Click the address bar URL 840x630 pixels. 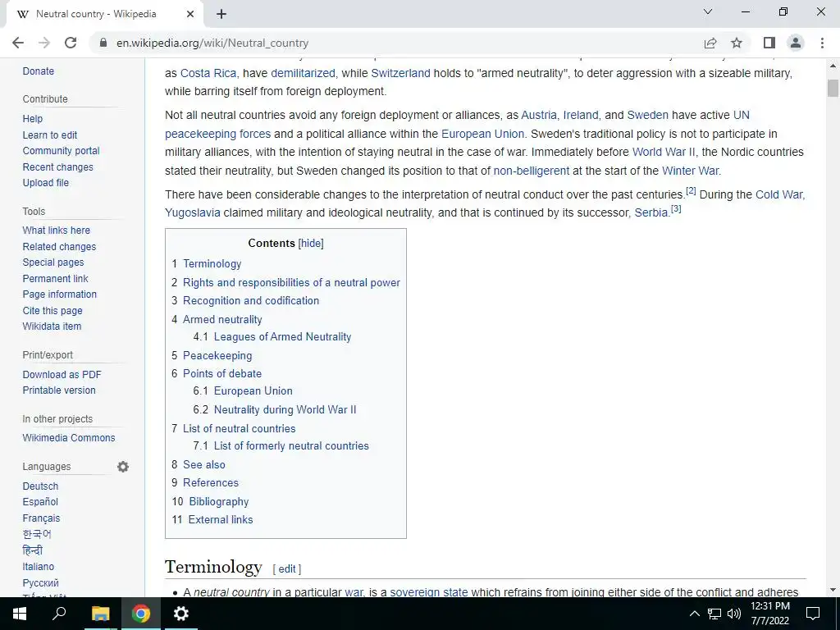[212, 43]
